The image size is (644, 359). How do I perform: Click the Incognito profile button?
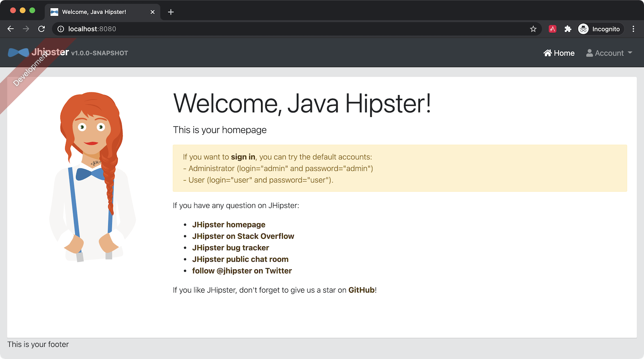tap(601, 29)
